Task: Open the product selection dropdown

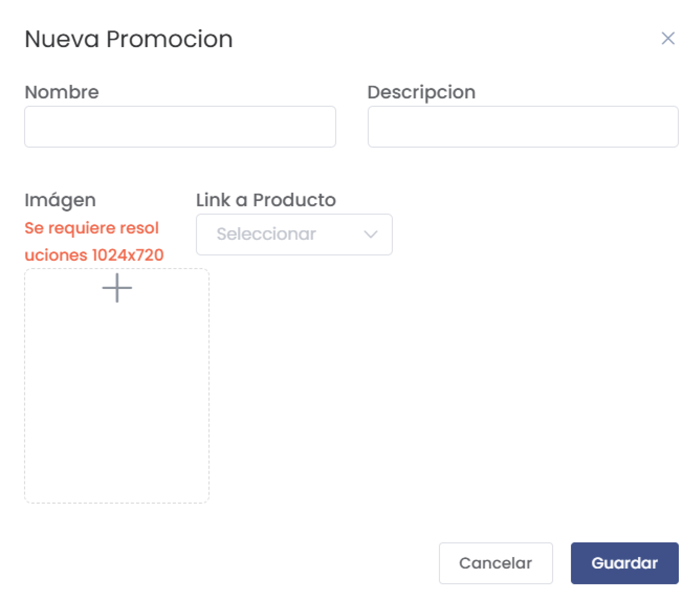Action: (x=294, y=235)
